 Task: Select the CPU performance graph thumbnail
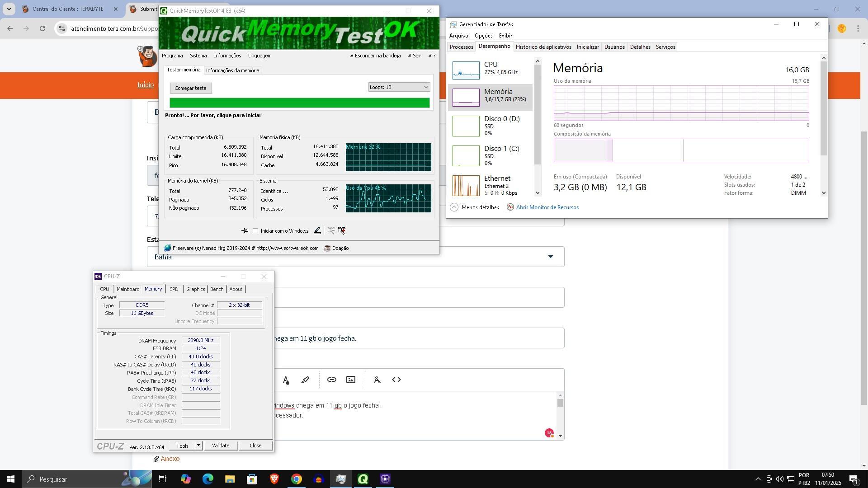466,70
